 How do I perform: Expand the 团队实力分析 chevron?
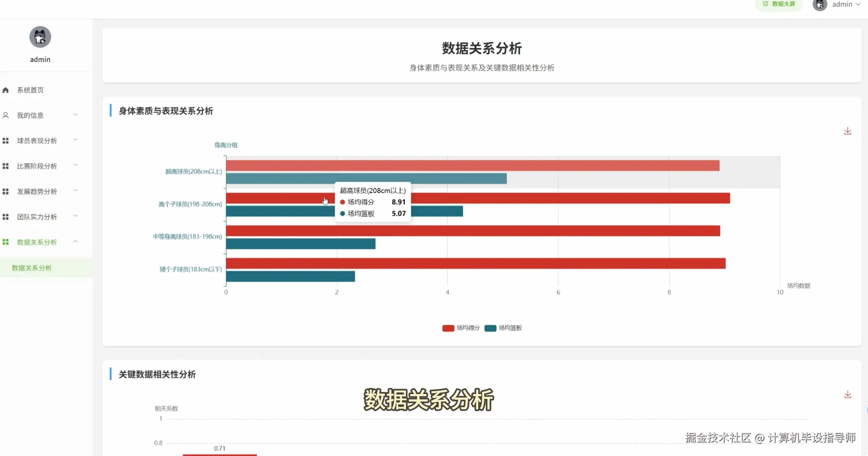coord(76,216)
